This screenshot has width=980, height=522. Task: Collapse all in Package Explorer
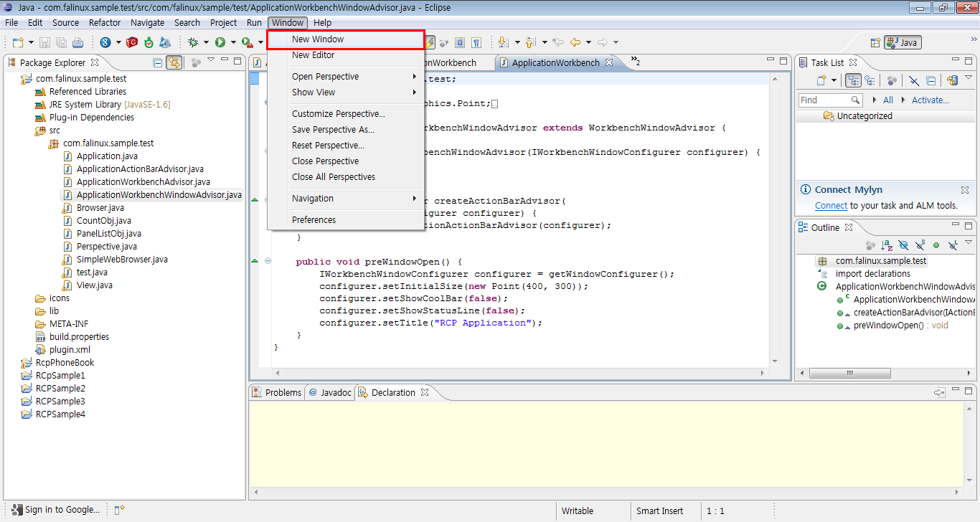tap(157, 62)
